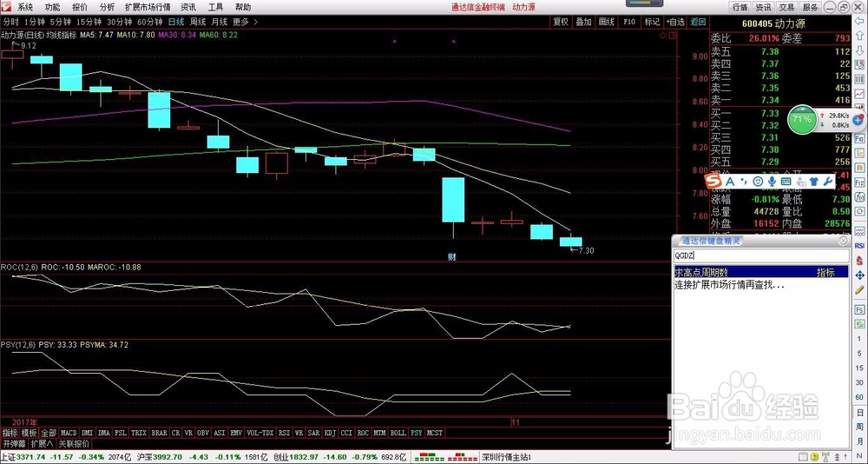Close the 通达信键盘精灵 popup
Screen dimensions: 868x464
click(x=843, y=241)
